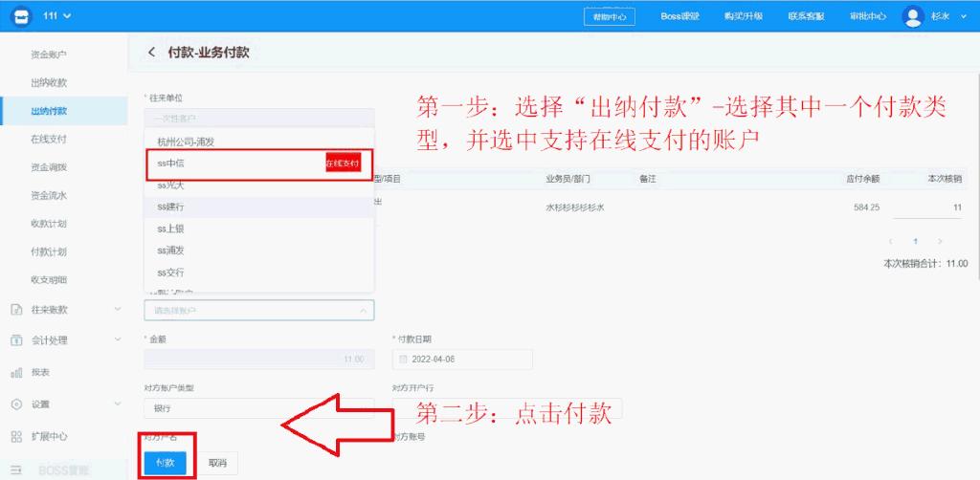Click the 往来账款 module icon
This screenshot has width=980, height=480.
click(x=17, y=309)
